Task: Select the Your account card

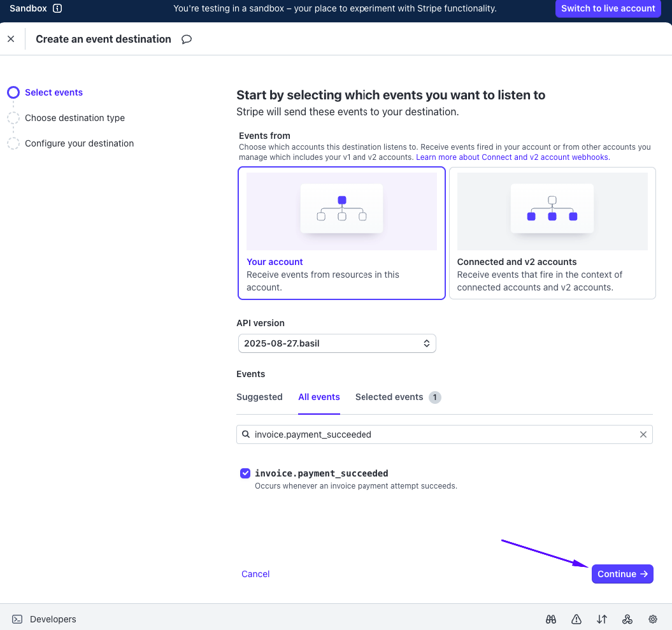Action: coord(341,233)
